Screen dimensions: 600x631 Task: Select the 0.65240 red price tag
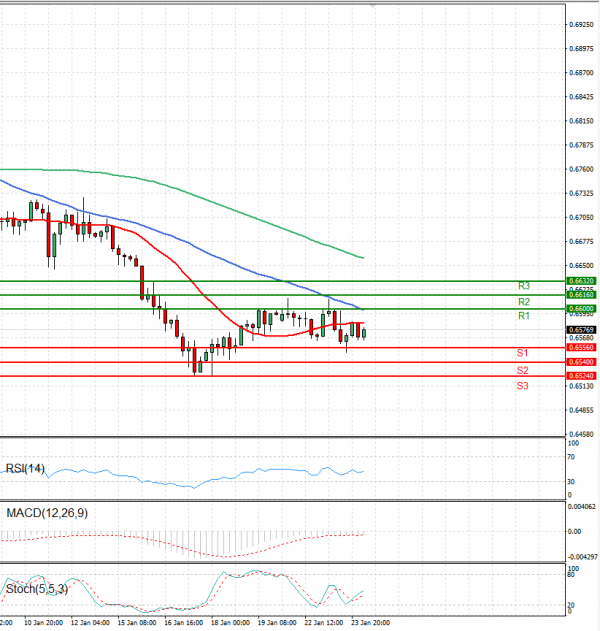point(581,376)
